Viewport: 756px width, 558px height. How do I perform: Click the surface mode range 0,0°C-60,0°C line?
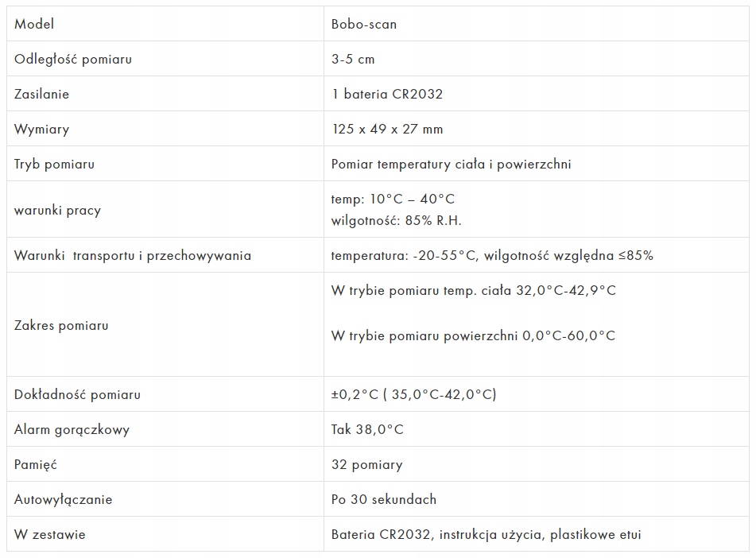pos(473,335)
